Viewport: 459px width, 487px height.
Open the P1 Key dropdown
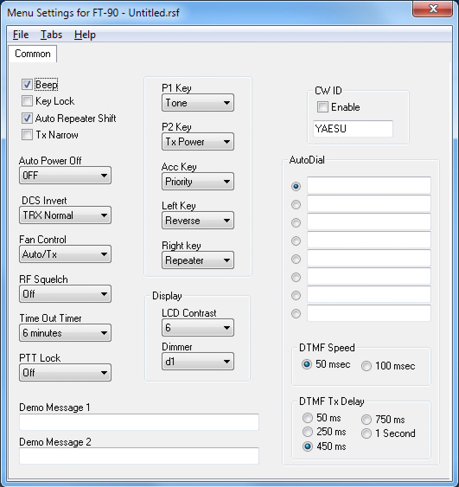[x=198, y=103]
